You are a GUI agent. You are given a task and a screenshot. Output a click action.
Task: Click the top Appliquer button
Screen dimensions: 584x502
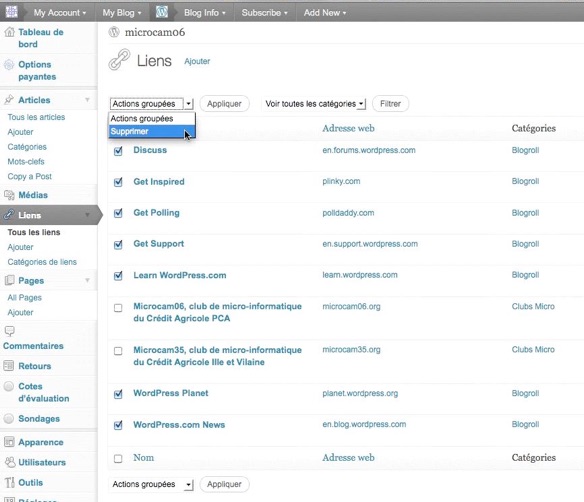tap(224, 104)
